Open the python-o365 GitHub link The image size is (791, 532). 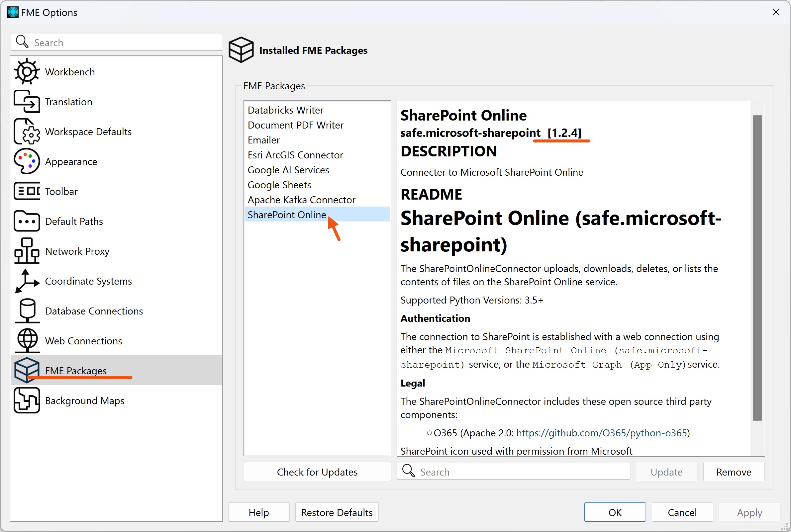point(601,433)
